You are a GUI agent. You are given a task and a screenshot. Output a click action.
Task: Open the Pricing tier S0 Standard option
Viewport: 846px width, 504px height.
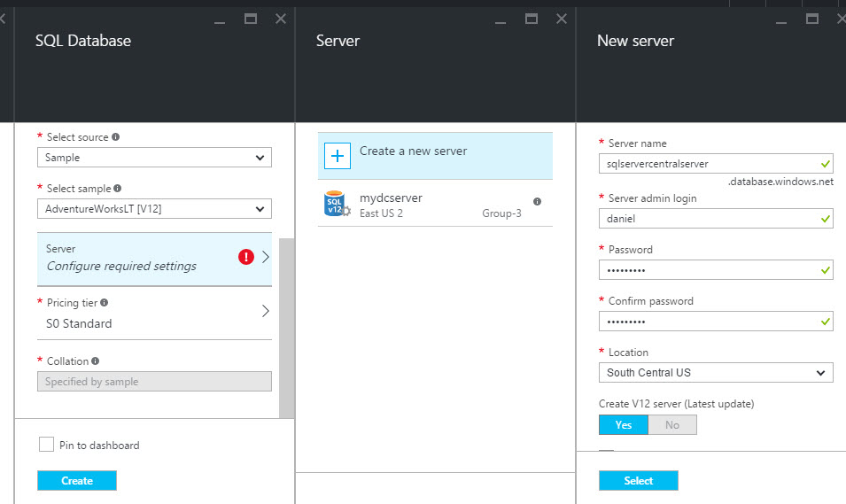tap(154, 314)
